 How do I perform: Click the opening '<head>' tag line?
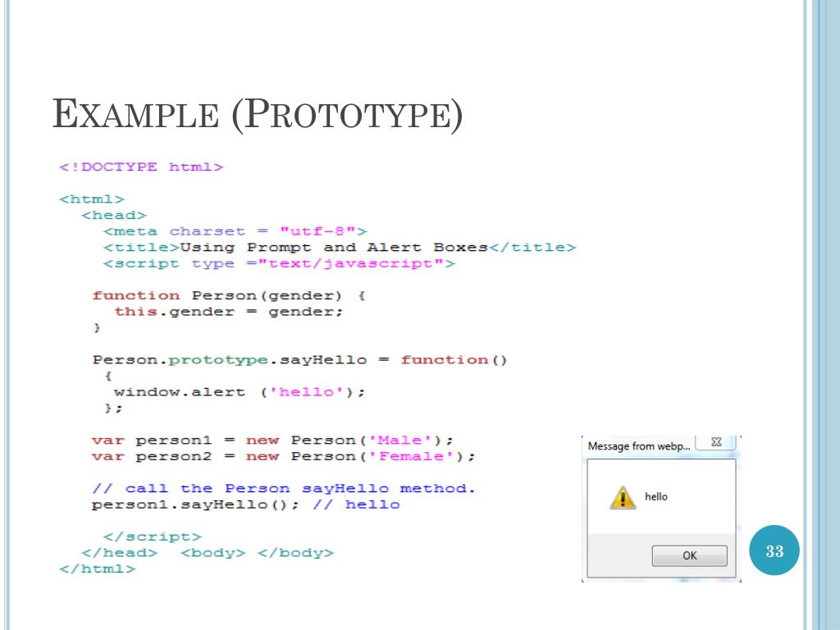[113, 216]
